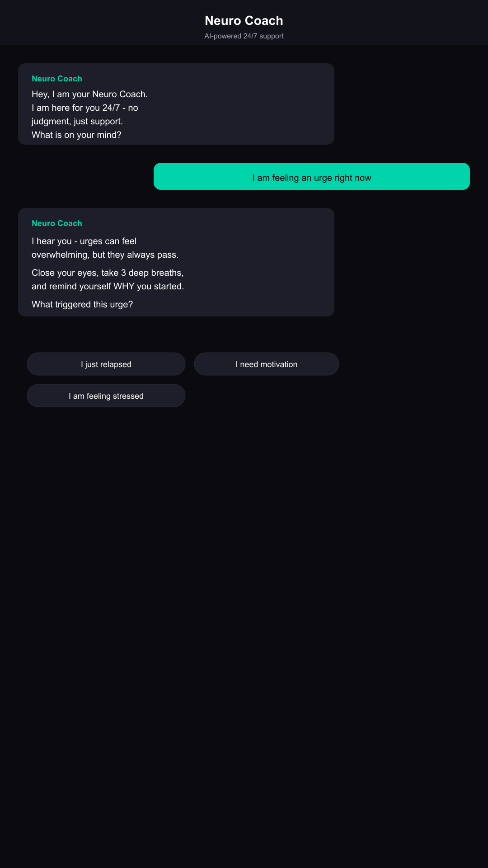The width and height of the screenshot is (488, 868).
Task: Click the first Neuro Coach welcome message
Action: [176, 104]
